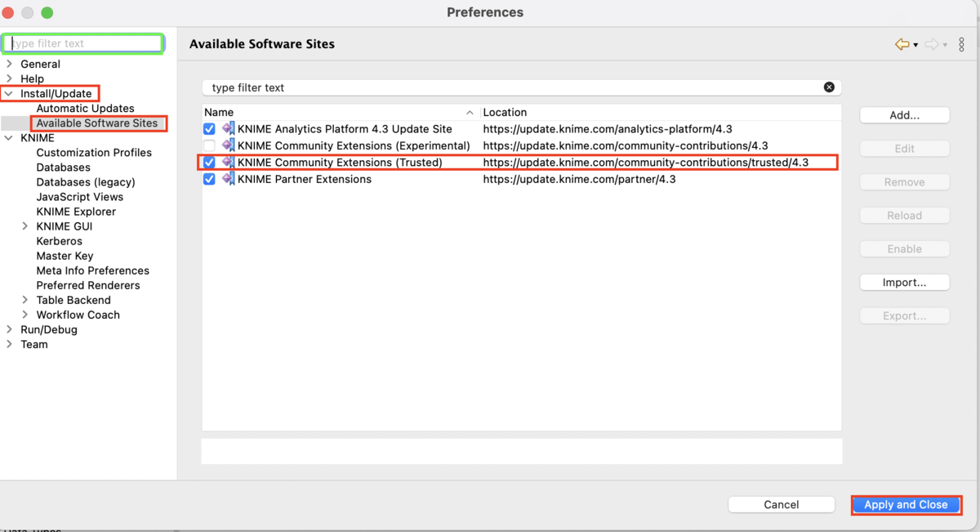Select Automatic Updates in the tree
Screen dimensions: 980x532
coord(85,108)
